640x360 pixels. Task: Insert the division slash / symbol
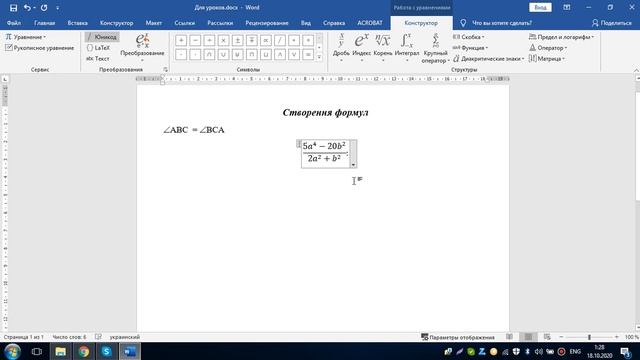280,40
